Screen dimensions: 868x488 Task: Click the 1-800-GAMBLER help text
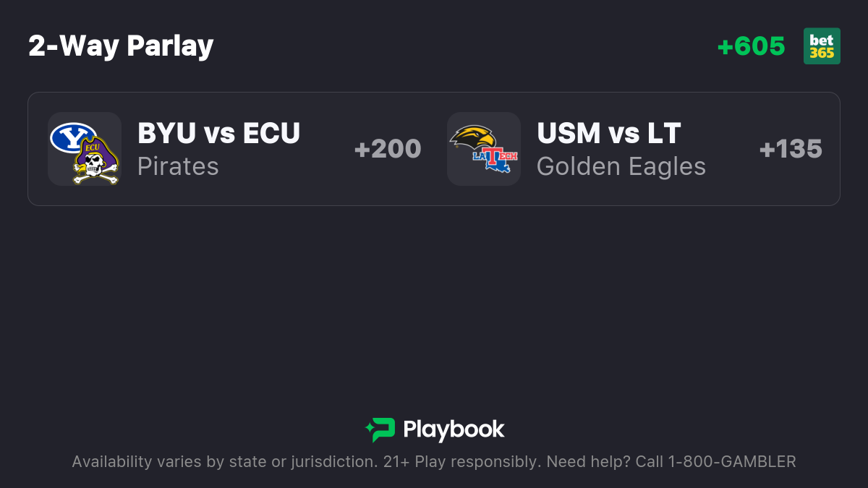[715, 461]
